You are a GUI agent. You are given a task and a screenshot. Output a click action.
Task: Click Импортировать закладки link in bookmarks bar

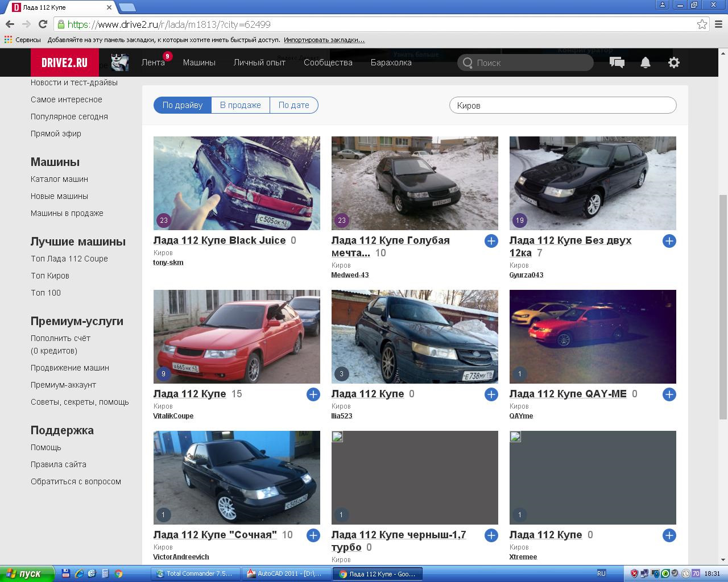pyautogui.click(x=324, y=40)
